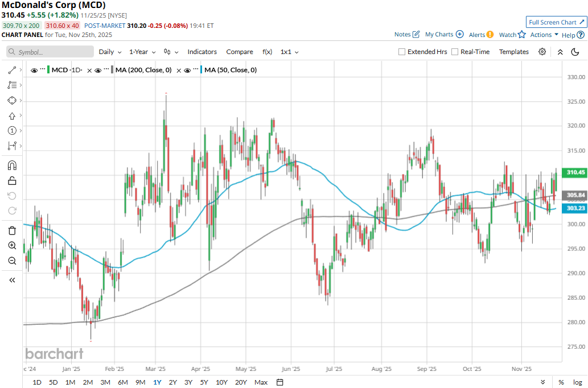The width and height of the screenshot is (588, 388).
Task: Select the 1D time range
Action: tap(37, 382)
